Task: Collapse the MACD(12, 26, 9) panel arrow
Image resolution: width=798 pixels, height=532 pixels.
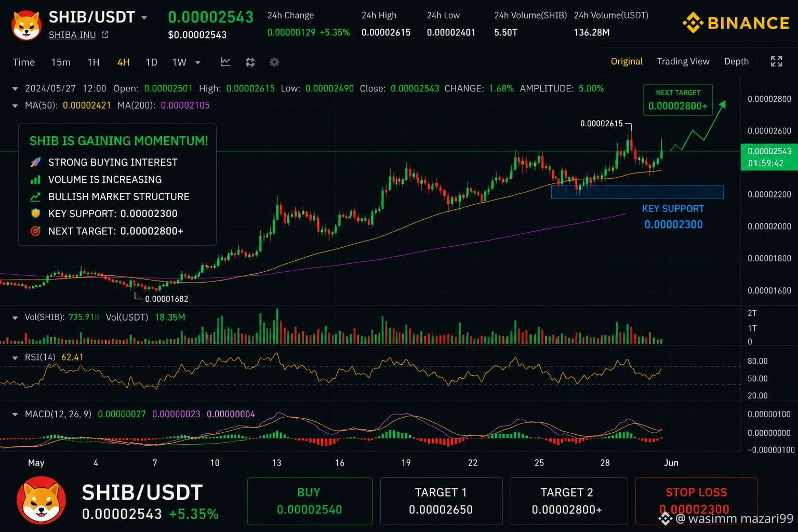Action: [15, 415]
